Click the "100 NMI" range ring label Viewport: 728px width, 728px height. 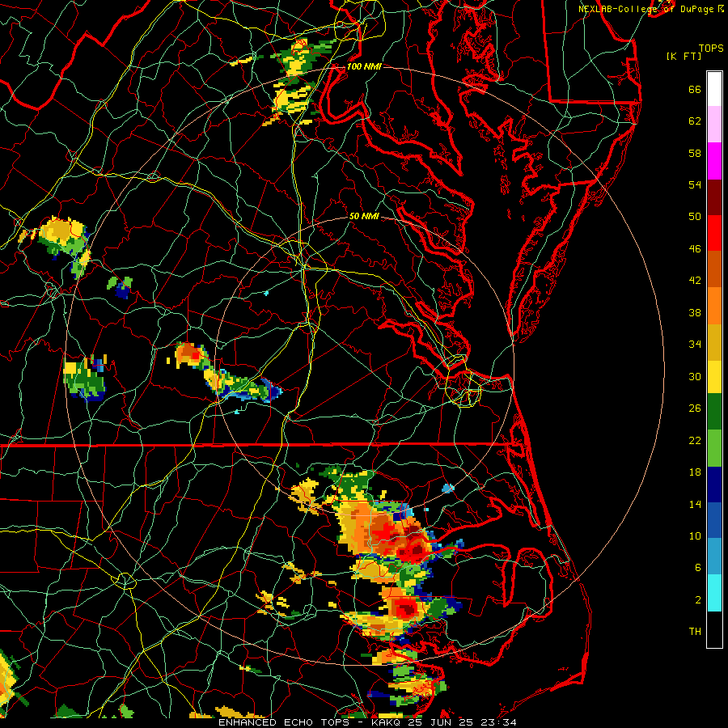pyautogui.click(x=364, y=66)
